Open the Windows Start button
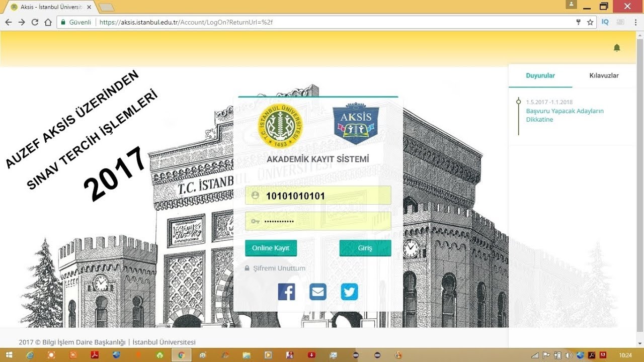This screenshot has height=362, width=644. point(9,355)
